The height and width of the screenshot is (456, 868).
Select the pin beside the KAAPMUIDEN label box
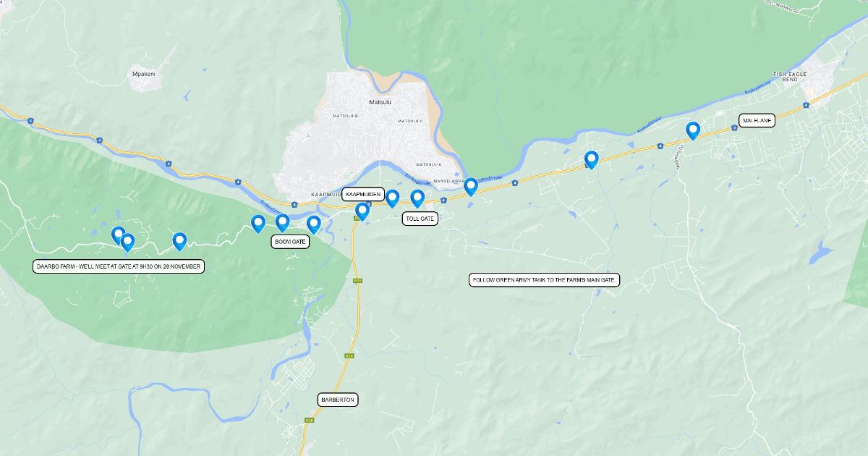(x=362, y=211)
